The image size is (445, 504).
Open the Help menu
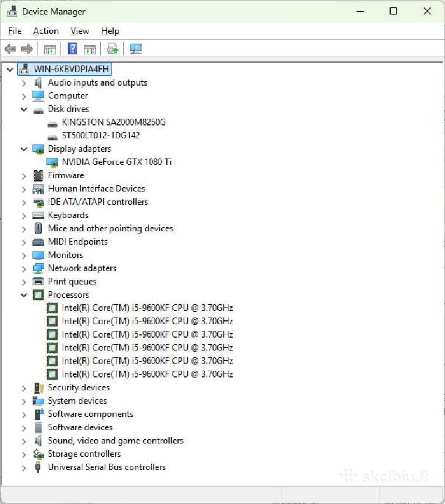click(x=110, y=31)
